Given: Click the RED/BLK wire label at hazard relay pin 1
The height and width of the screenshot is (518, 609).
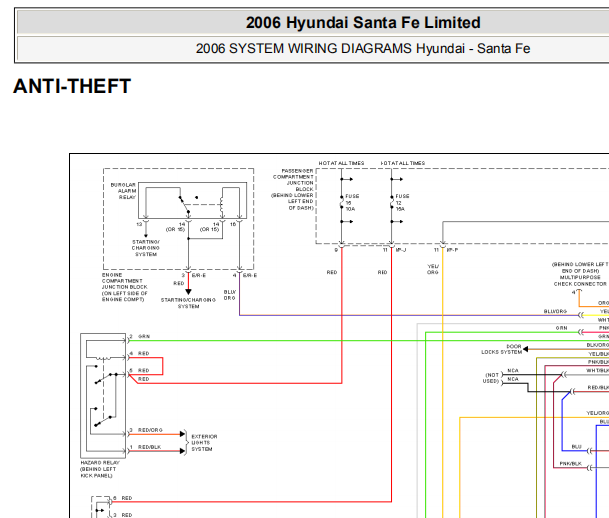Looking at the screenshot, I should [150, 447].
